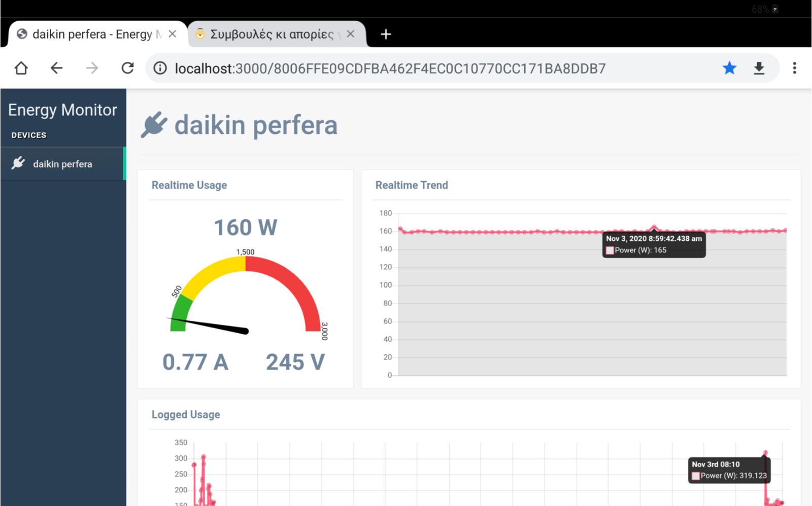Navigate back in browser history
812x506 pixels.
pos(56,68)
